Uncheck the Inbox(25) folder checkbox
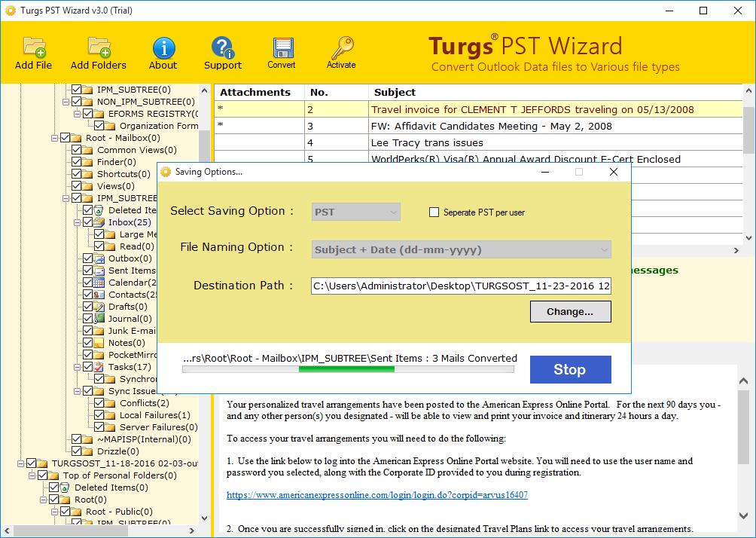The width and height of the screenshot is (756, 538). click(x=88, y=222)
